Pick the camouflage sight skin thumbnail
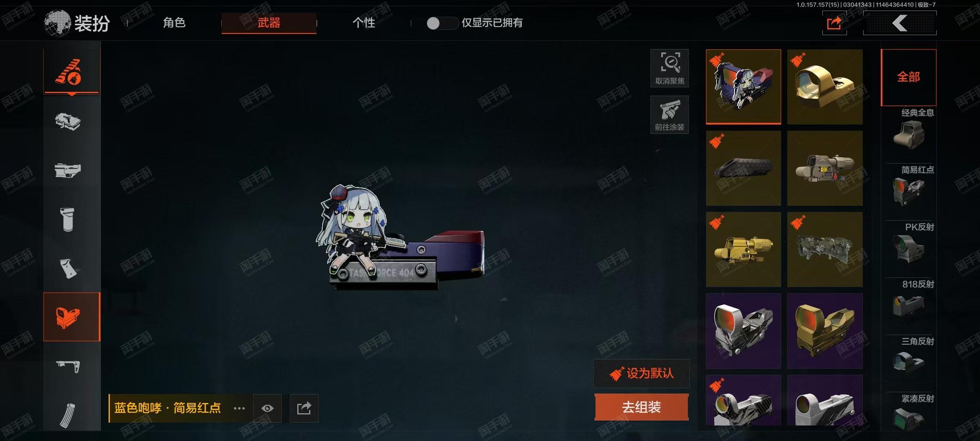Viewport: 980px width, 441px height. pyautogui.click(x=825, y=249)
